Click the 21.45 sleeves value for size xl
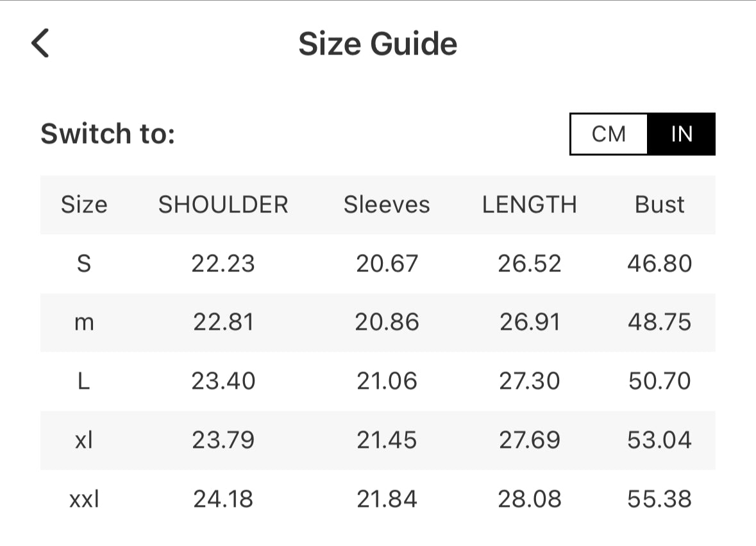 387,440
